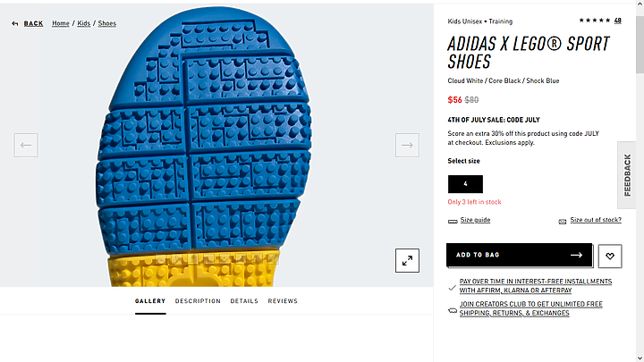This screenshot has height=362, width=644.
Task: Go to the previous gallery image
Action: click(x=26, y=145)
